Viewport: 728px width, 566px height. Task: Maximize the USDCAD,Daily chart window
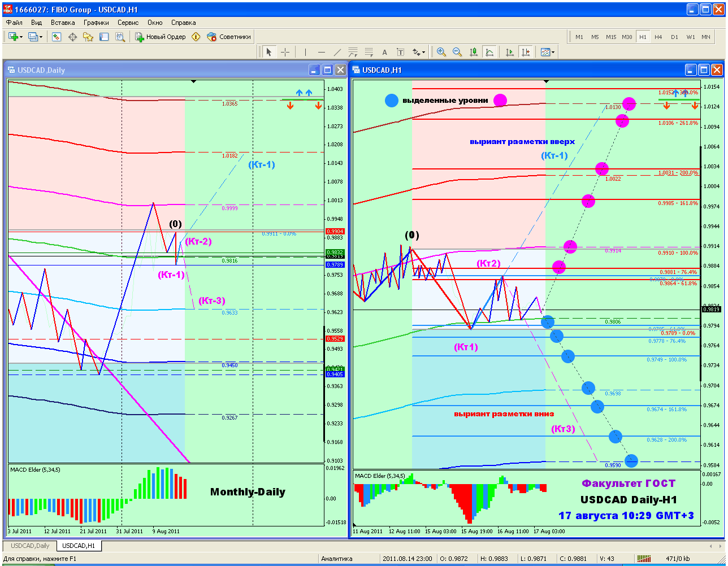click(327, 70)
